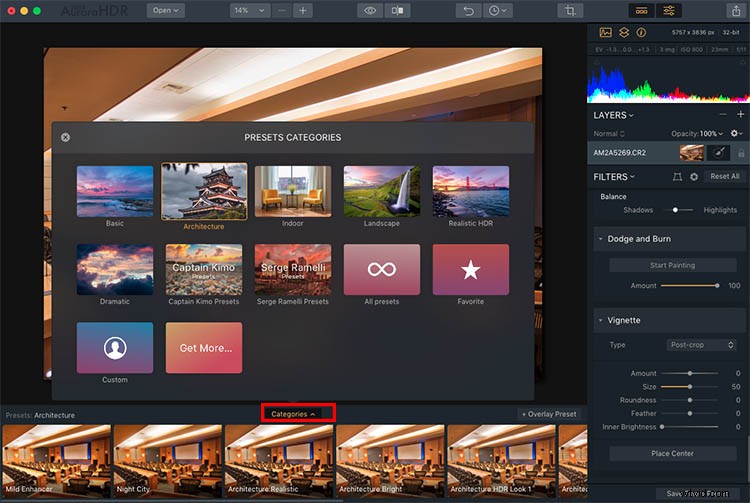The height and width of the screenshot is (503, 750).
Task: Click Start Painting button
Action: point(672,265)
